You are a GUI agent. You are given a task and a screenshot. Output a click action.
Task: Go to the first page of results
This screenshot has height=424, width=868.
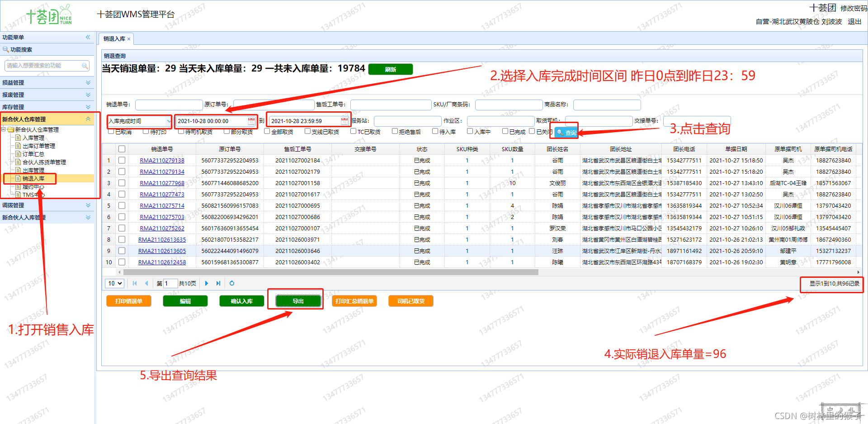tap(135, 283)
